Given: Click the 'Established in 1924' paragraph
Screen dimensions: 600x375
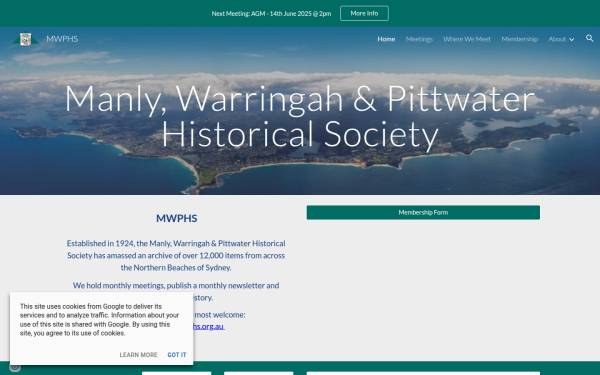Looking at the screenshot, I should 176,255.
